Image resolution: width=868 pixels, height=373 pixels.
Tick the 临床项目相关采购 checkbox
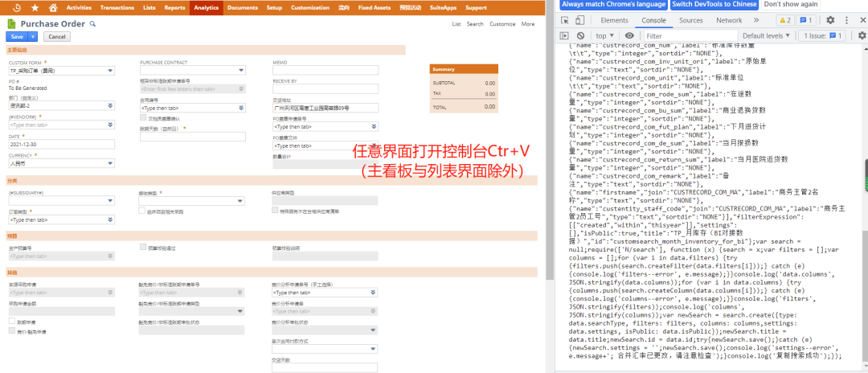(x=141, y=211)
